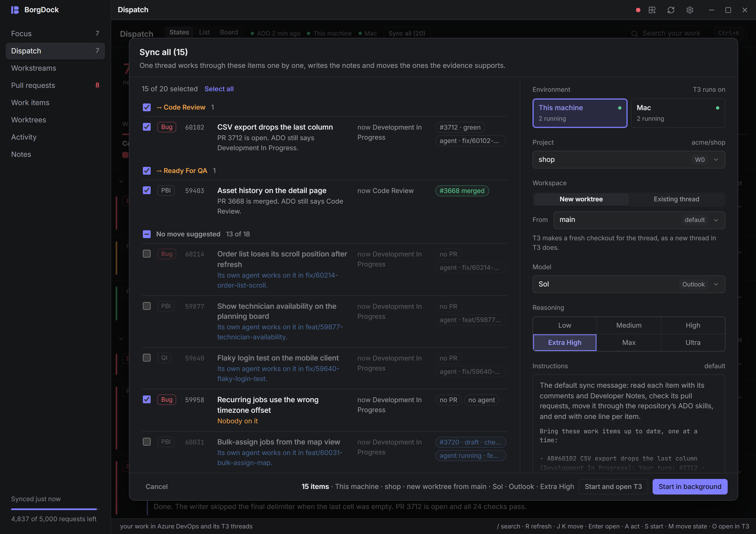Toggle the Ready For QA group checkbox
The image size is (756, 534).
146,171
